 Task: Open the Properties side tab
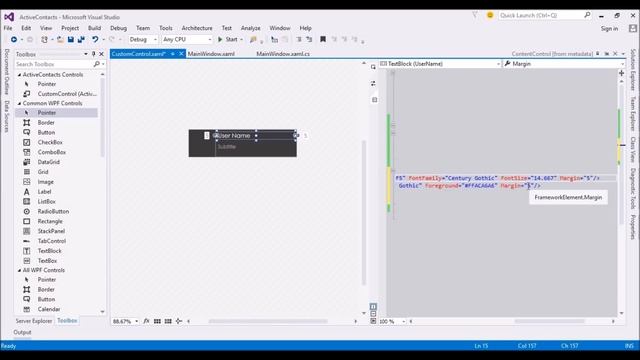coord(633,227)
